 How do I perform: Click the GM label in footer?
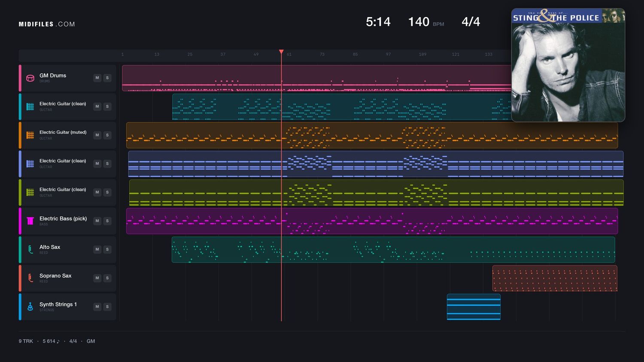point(91,341)
